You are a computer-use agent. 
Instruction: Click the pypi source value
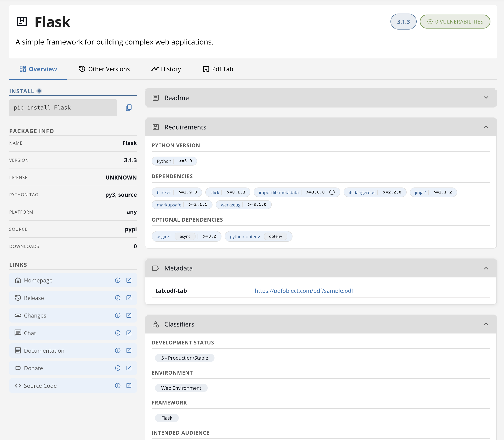[x=131, y=229]
